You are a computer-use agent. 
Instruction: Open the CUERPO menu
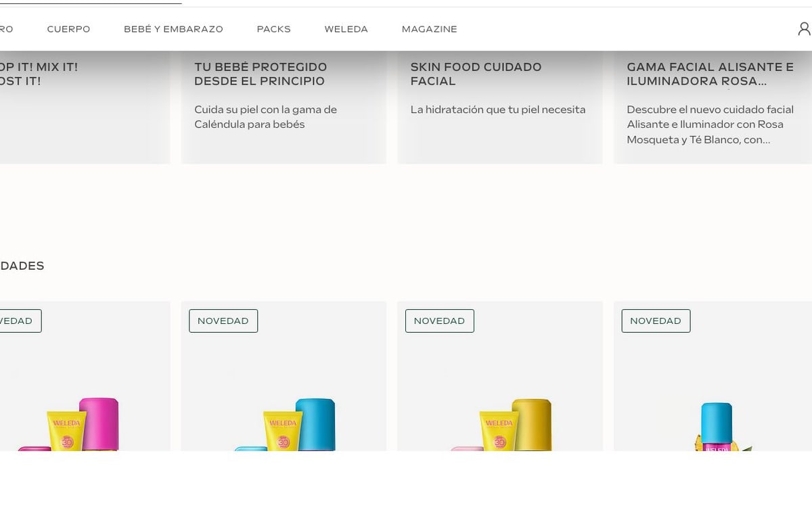click(x=68, y=29)
